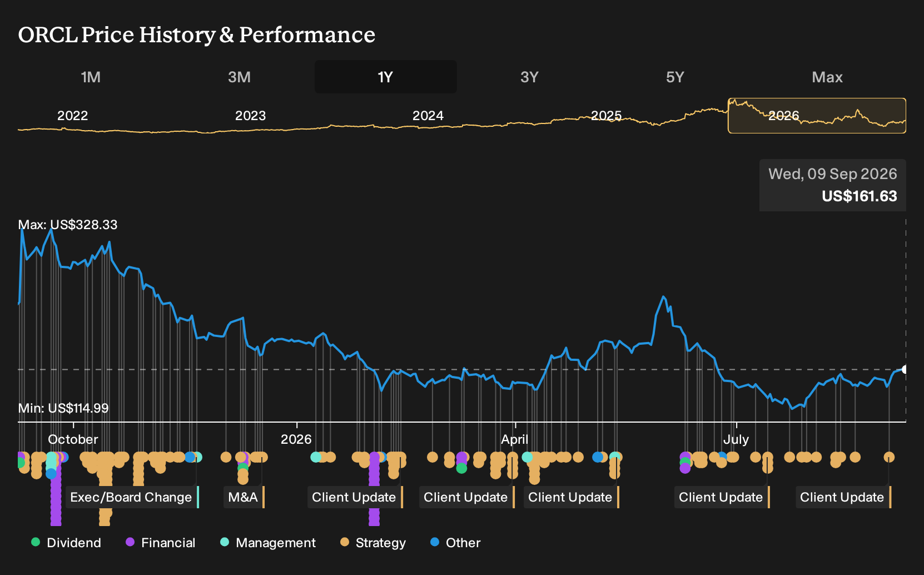Select the 3M range tab
This screenshot has width=924, height=575.
coord(239,77)
